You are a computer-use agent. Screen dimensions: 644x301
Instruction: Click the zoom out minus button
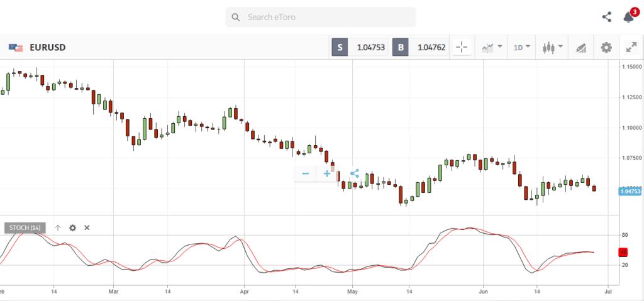pos(305,173)
